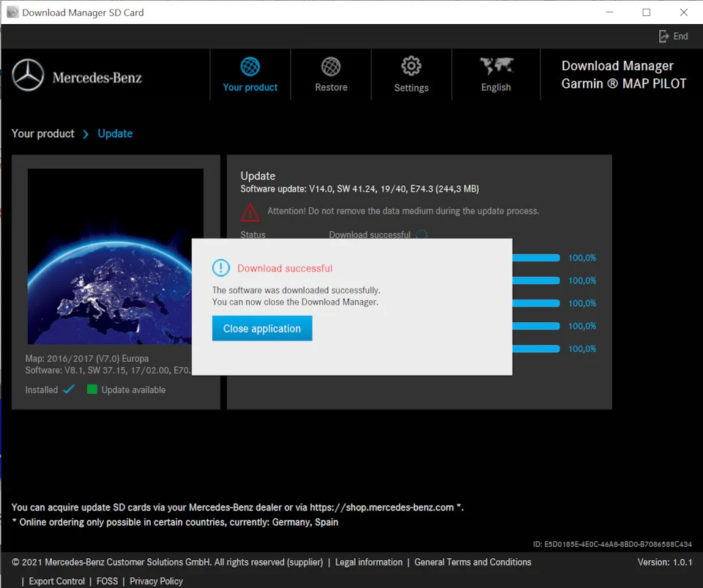Close the Download Manager window

[x=684, y=12]
